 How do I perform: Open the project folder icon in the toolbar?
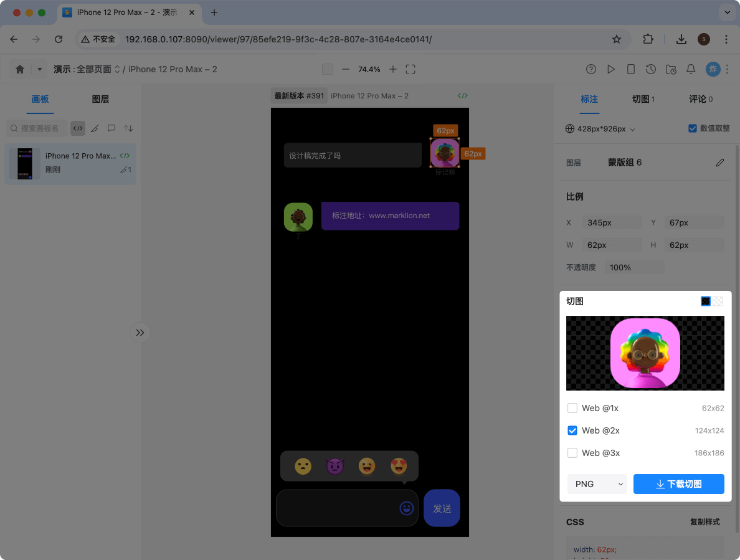tap(671, 69)
